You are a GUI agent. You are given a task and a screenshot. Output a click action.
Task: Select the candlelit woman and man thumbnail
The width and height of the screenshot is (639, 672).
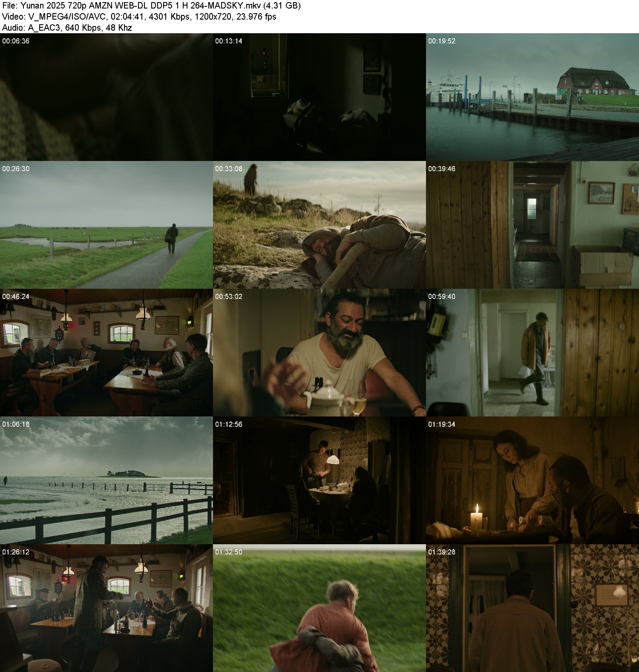(x=532, y=480)
